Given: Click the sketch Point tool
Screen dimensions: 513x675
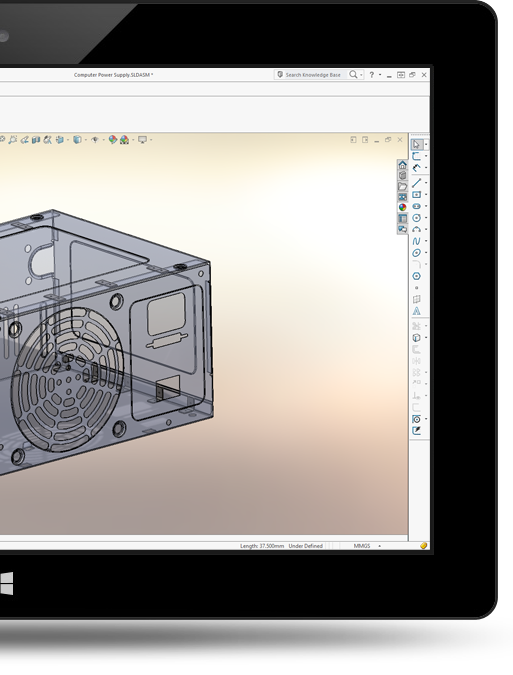Looking at the screenshot, I should point(416,288).
